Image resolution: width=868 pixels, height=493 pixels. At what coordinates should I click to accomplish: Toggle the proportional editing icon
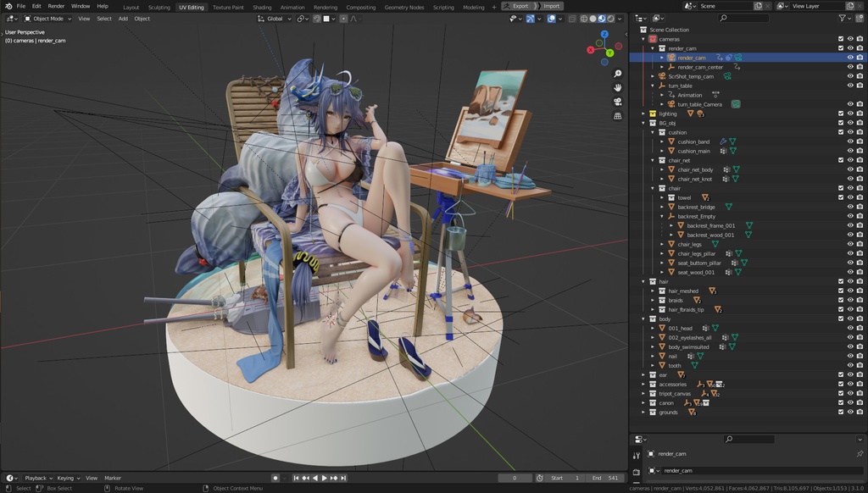(x=344, y=19)
